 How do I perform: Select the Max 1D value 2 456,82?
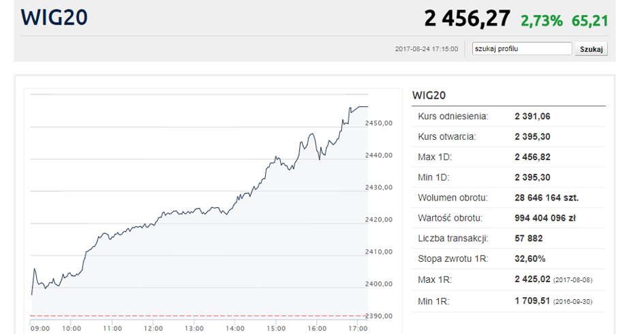tap(532, 157)
